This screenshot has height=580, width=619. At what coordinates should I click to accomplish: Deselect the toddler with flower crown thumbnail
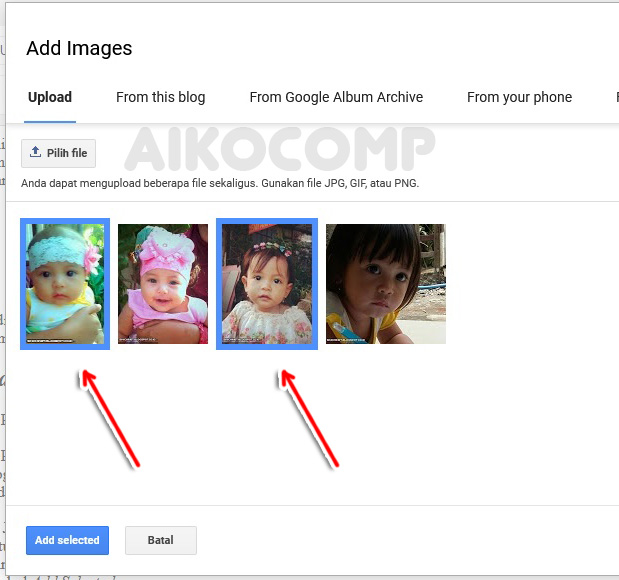pyautogui.click(x=267, y=284)
